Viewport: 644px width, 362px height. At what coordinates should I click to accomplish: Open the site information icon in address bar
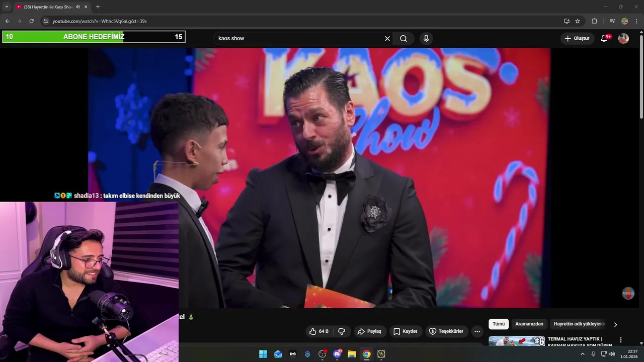click(46, 21)
